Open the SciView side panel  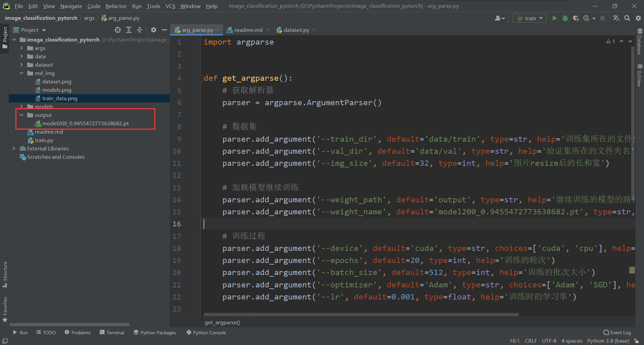[x=640, y=75]
